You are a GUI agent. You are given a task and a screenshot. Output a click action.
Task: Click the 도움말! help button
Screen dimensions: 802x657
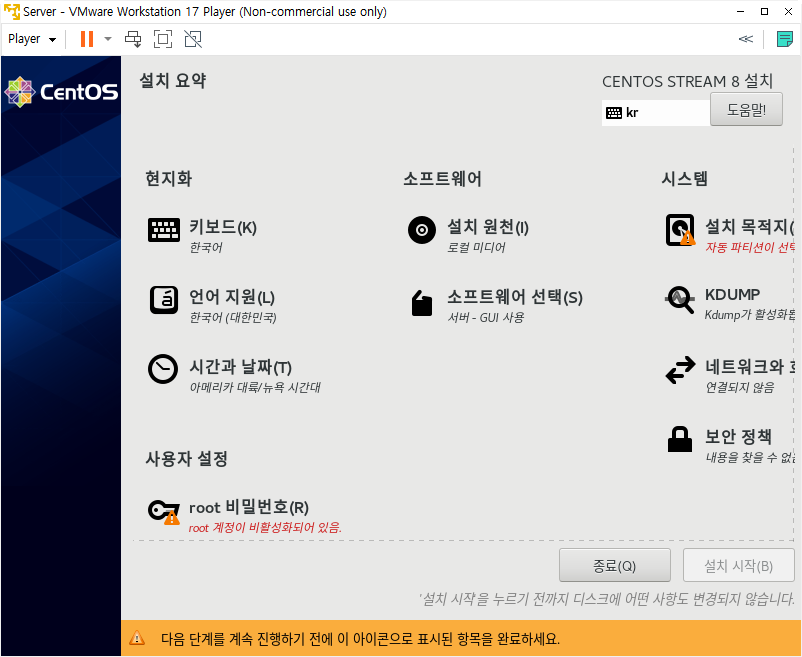pos(746,109)
